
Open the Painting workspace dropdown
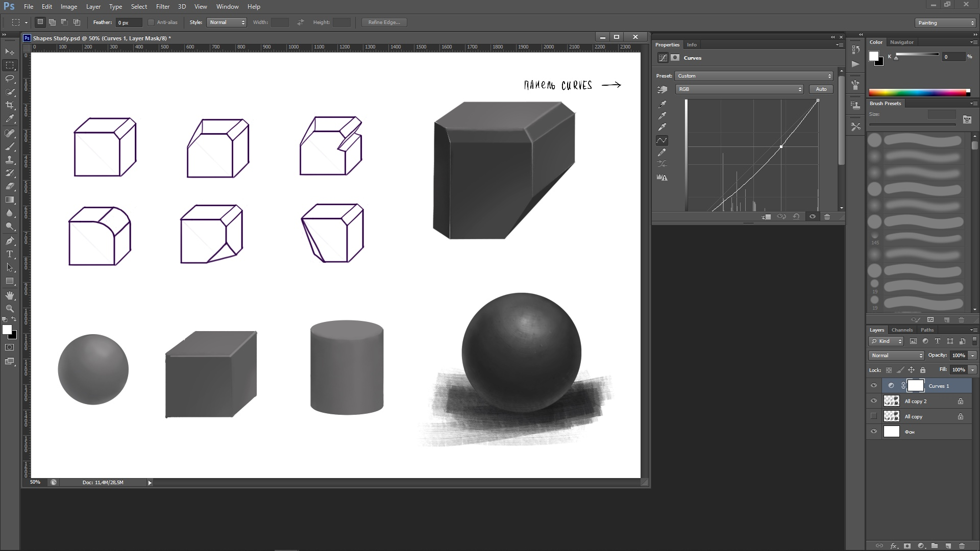(x=945, y=23)
